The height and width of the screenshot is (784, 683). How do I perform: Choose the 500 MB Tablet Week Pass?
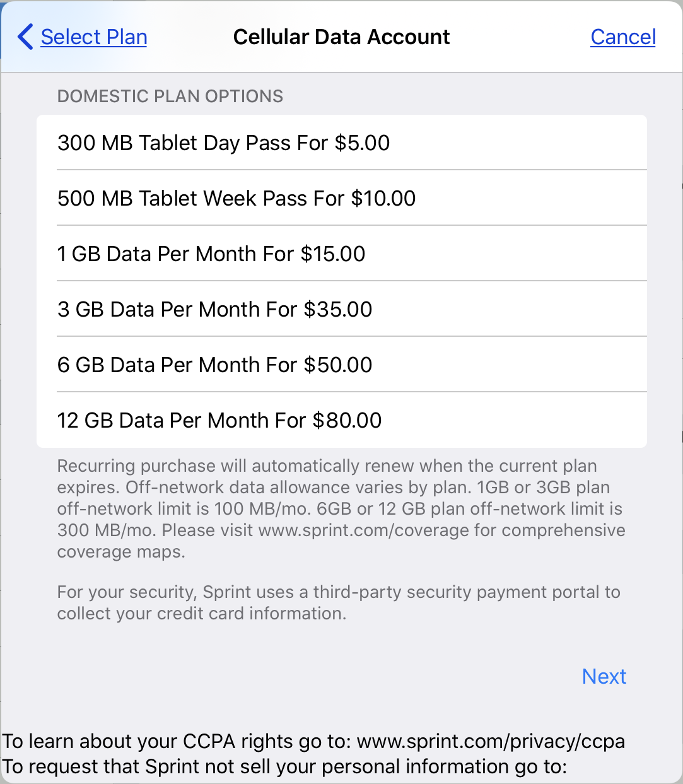(236, 199)
